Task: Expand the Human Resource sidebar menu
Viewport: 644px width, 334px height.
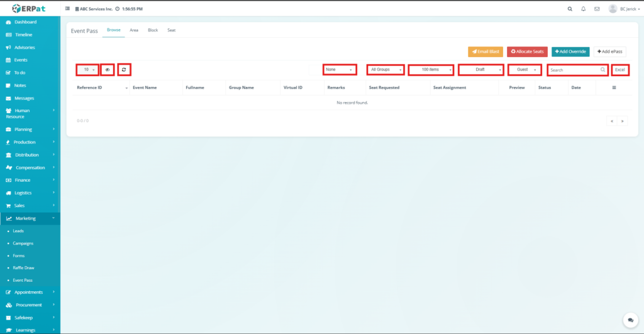Action: pyautogui.click(x=30, y=113)
